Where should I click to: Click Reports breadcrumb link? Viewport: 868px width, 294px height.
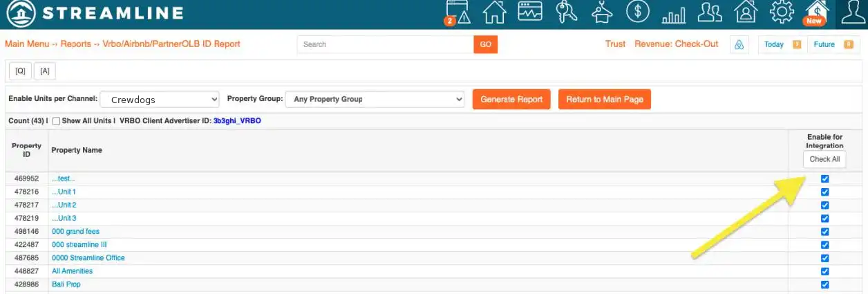(x=76, y=44)
